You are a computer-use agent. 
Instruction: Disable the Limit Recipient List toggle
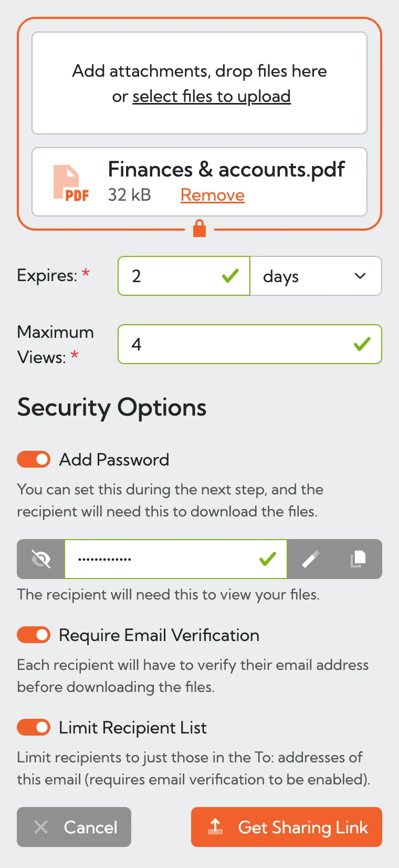point(33,727)
